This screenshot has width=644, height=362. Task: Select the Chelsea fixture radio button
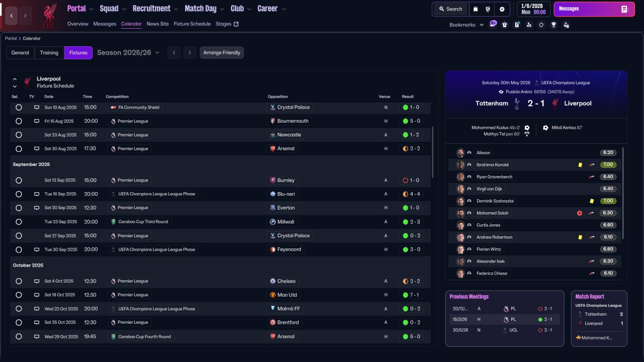coord(19,281)
